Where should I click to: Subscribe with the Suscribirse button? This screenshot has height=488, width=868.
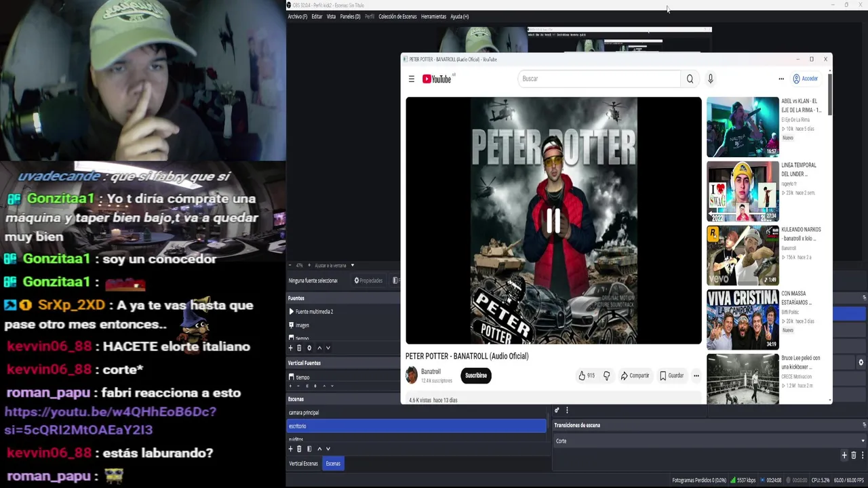(x=476, y=375)
